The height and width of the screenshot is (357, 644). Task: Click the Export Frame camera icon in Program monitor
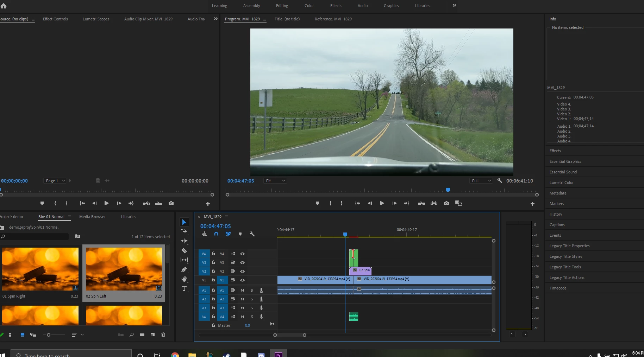pyautogui.click(x=446, y=203)
